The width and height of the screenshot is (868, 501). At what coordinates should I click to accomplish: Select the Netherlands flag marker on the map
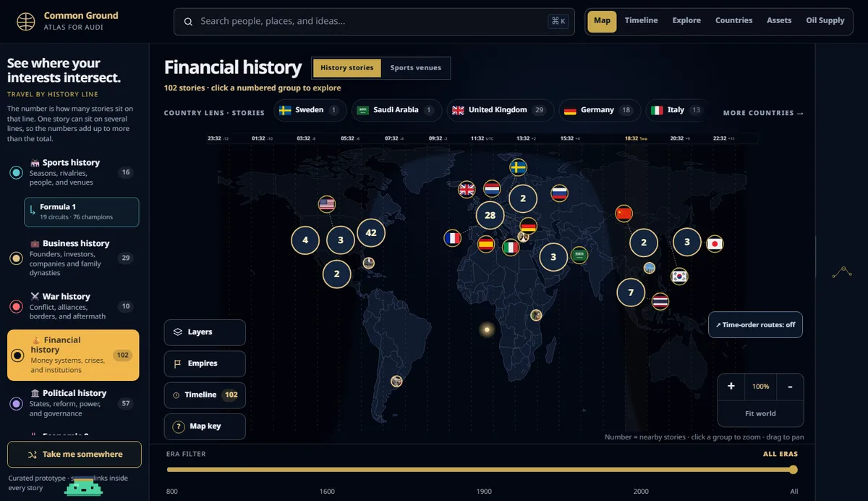(x=492, y=189)
